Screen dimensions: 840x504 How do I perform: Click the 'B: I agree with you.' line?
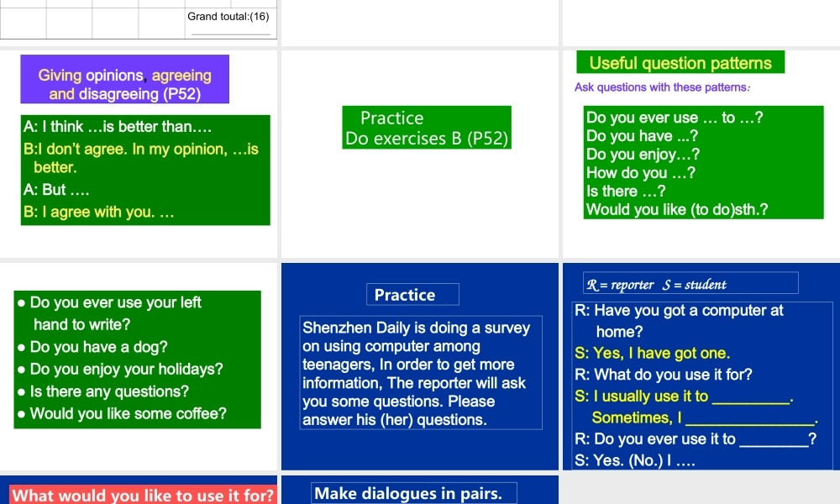coord(98,212)
